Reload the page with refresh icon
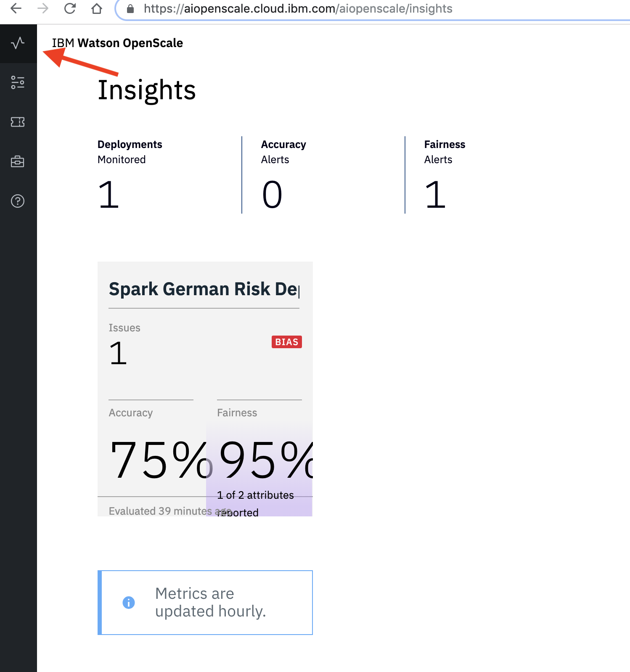The image size is (630, 672). click(70, 8)
